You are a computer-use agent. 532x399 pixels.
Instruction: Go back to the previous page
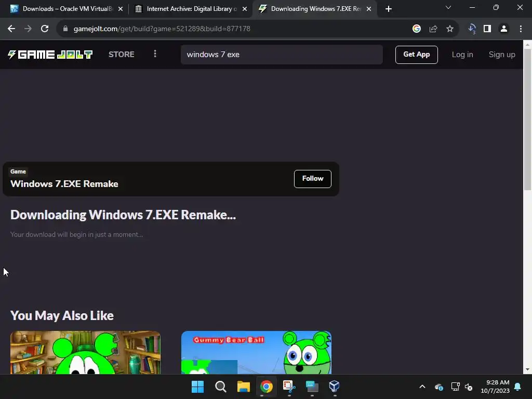tap(11, 29)
